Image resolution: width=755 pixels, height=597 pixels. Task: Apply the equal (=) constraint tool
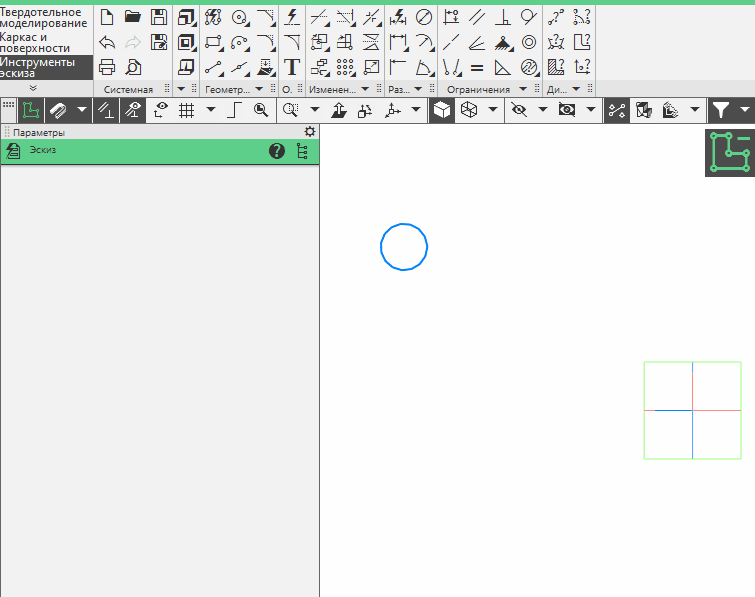click(x=477, y=67)
